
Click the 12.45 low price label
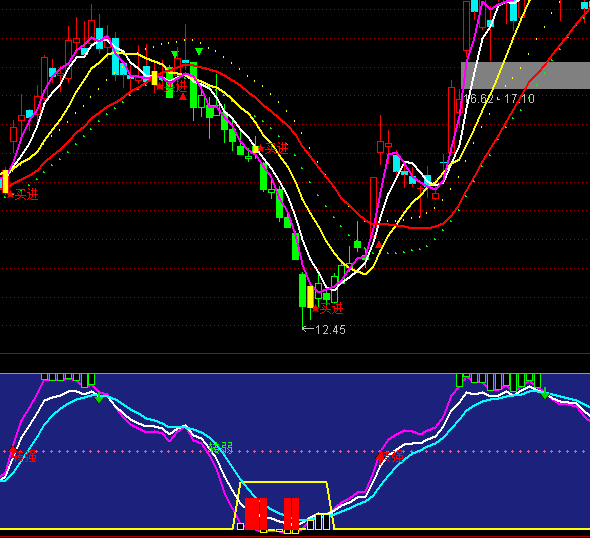(330, 330)
